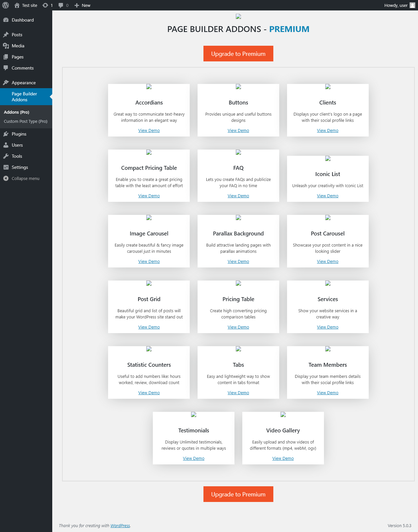418x532 pixels.
Task: View Demo for Tabs addon
Action: (x=238, y=393)
